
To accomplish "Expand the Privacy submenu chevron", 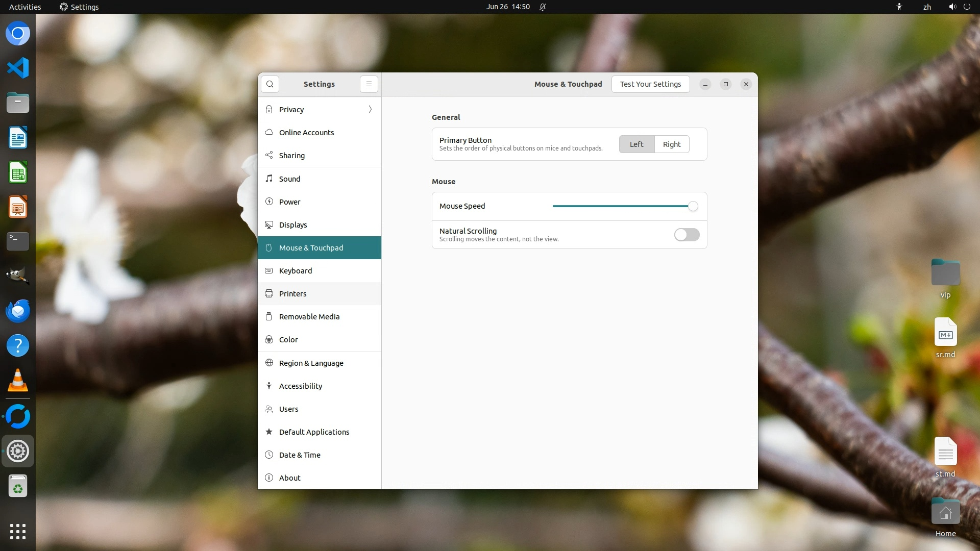I will pyautogui.click(x=370, y=110).
